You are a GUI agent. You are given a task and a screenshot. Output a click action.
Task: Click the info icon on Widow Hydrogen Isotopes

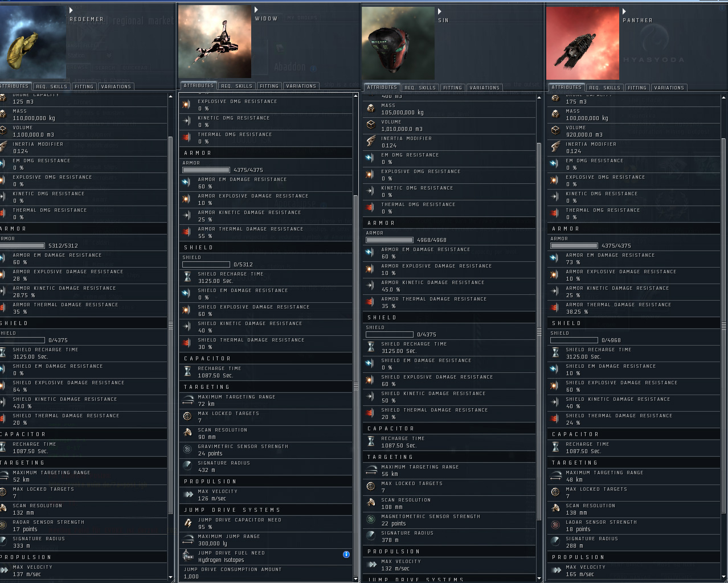pyautogui.click(x=346, y=554)
